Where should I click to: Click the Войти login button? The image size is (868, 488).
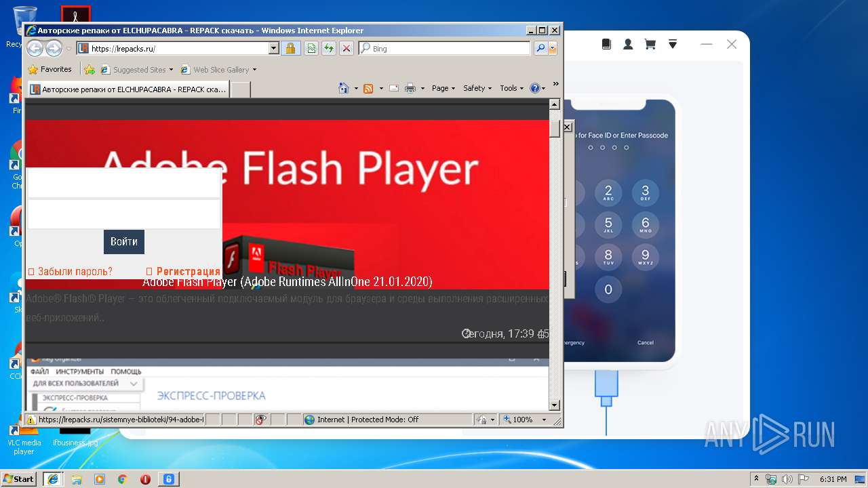tap(124, 242)
